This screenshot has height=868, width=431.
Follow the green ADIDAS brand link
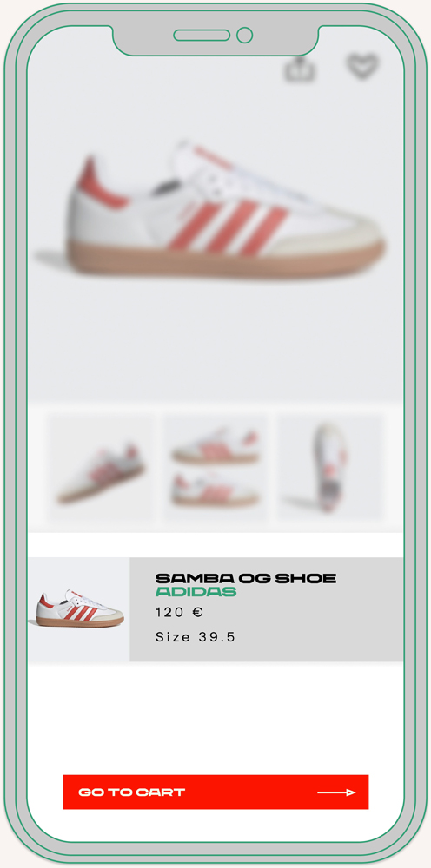196,592
